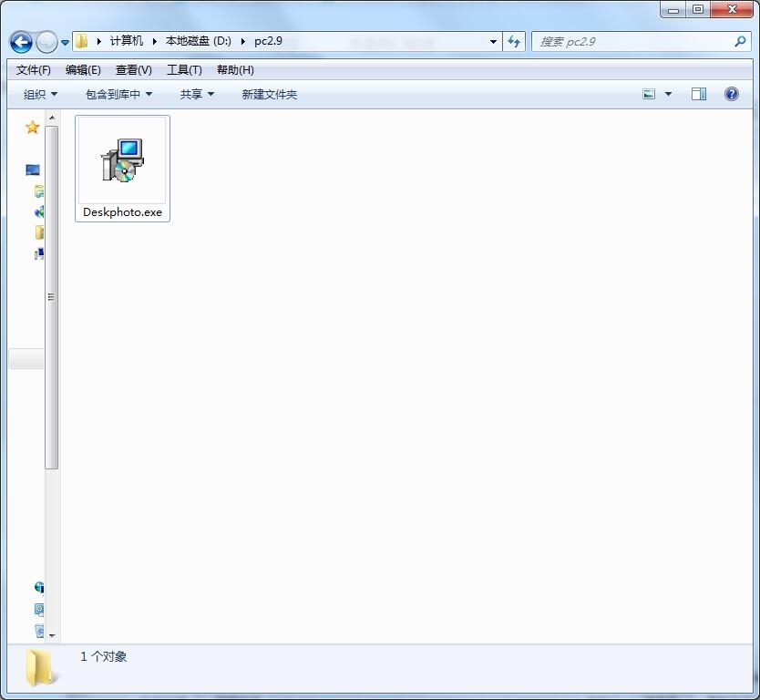Expand the arrow after 本地磁盘 (D:)

click(x=243, y=41)
